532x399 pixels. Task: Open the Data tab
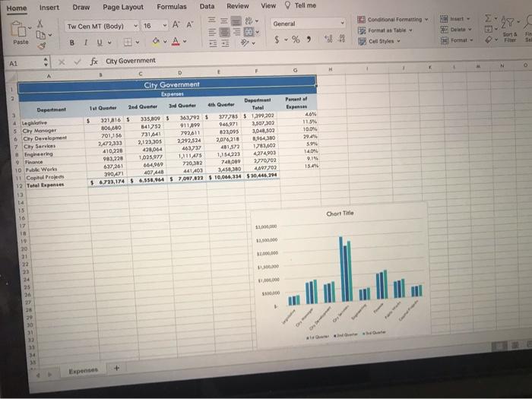point(207,6)
